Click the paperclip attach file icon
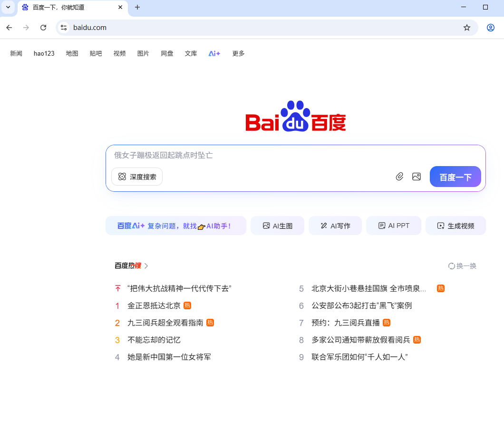The image size is (504, 424). pyautogui.click(x=399, y=176)
